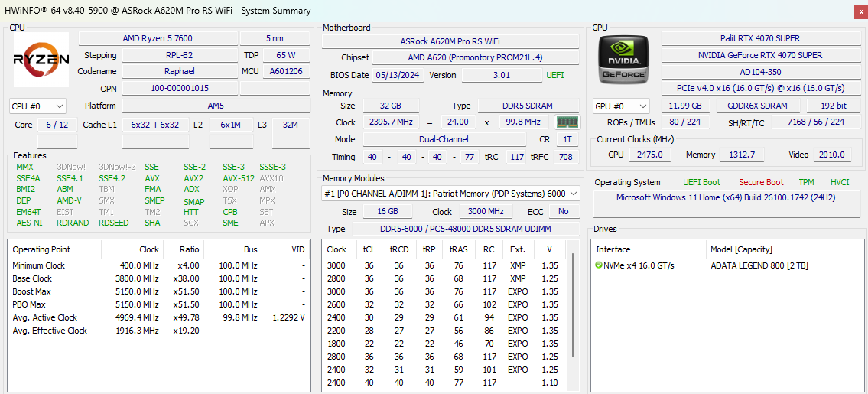Click the DDR5 SDRAM memory type field

coord(528,106)
